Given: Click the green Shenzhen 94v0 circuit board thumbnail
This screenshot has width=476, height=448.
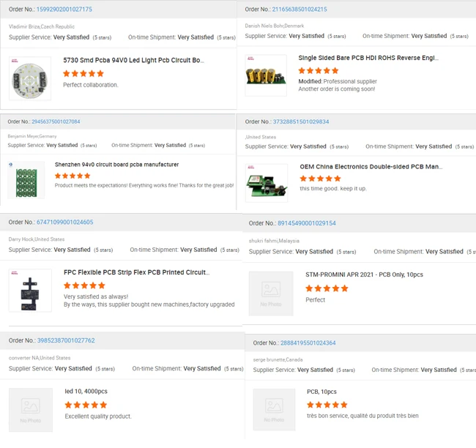Looking at the screenshot, I should pos(26,180).
